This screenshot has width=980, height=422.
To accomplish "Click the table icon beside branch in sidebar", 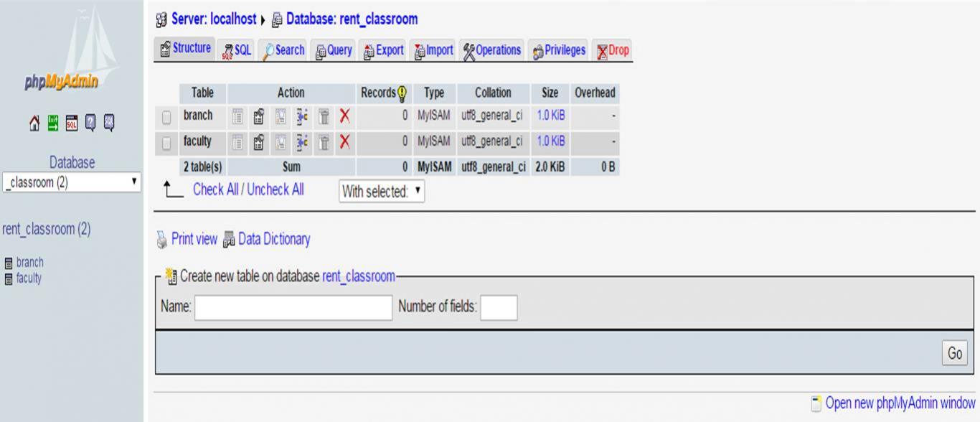I will coord(8,263).
